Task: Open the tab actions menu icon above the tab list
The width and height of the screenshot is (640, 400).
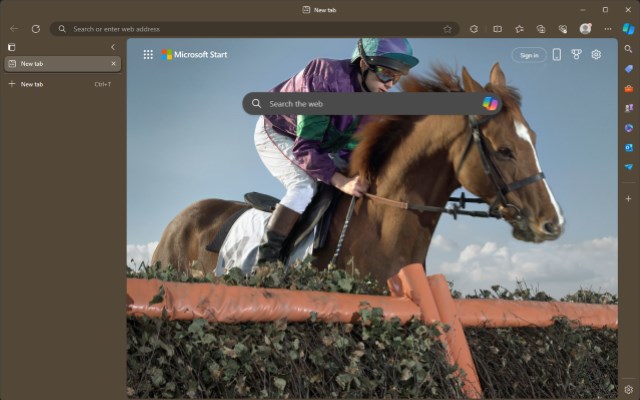Action: click(x=11, y=47)
